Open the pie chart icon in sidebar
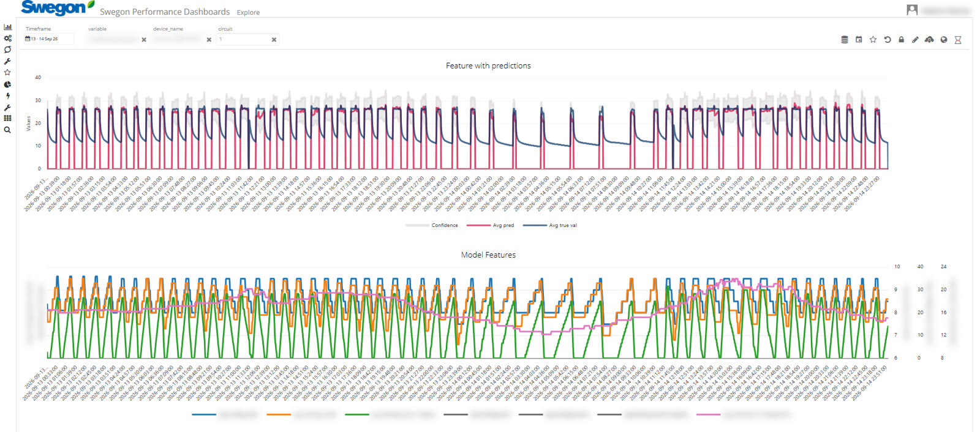Image resolution: width=980 pixels, height=432 pixels. pos(7,84)
